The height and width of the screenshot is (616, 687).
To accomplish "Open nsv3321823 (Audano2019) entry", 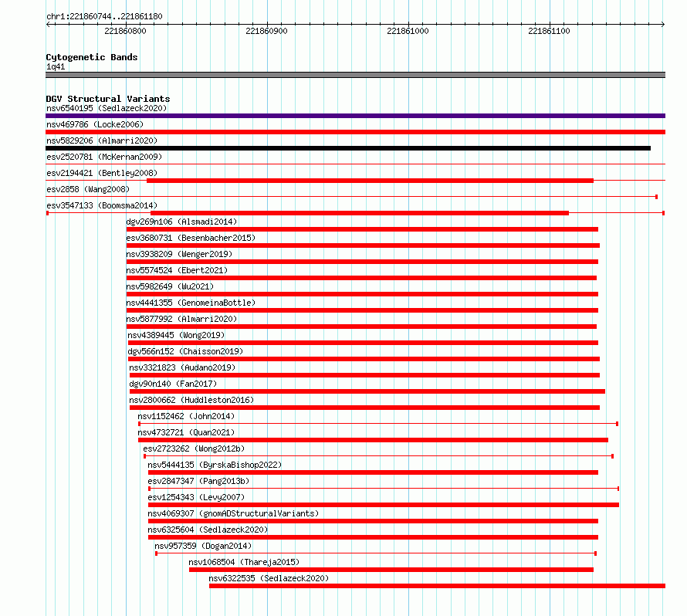I will click(x=182, y=367).
